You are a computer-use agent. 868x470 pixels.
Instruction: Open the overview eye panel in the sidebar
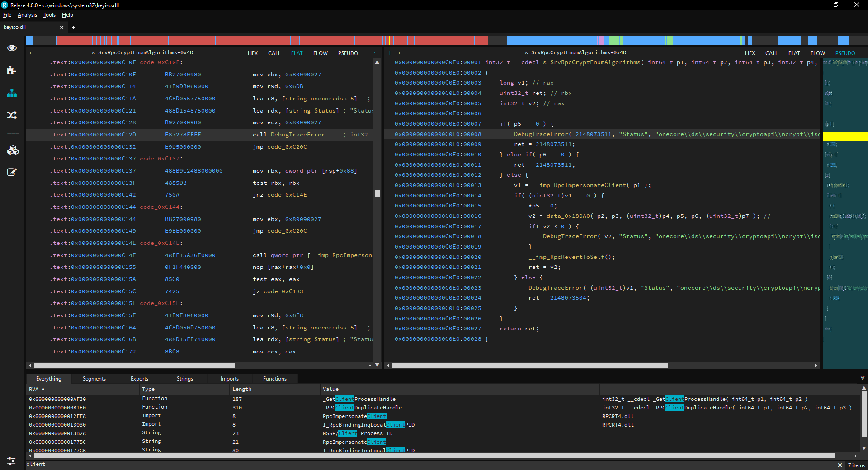point(12,48)
